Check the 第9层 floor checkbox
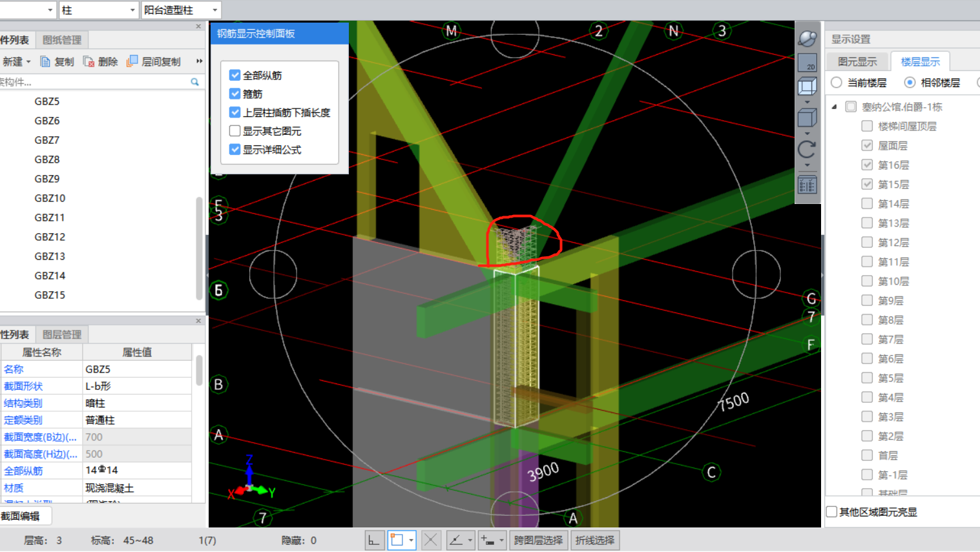 click(x=868, y=300)
